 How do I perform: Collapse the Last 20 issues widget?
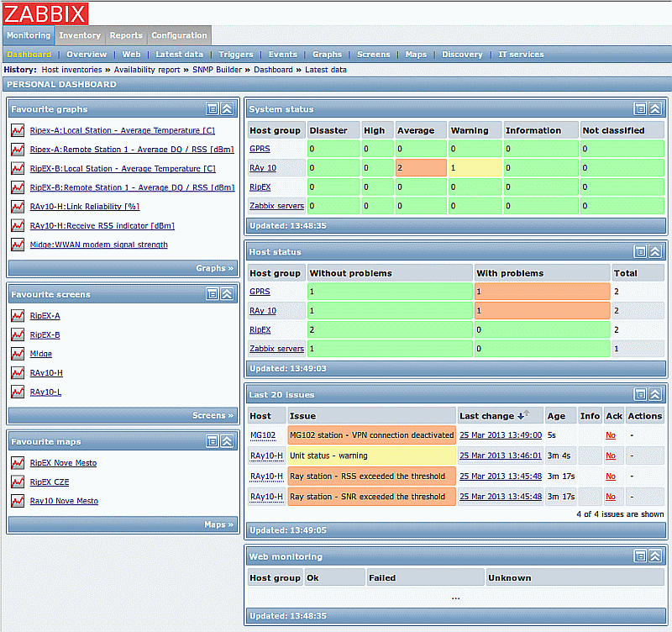click(x=655, y=394)
